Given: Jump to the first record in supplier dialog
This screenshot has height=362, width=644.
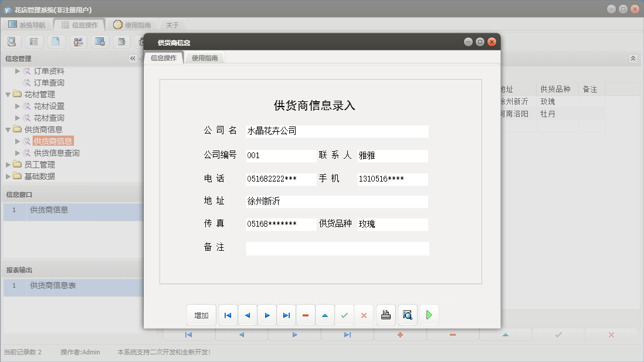Looking at the screenshot, I should click(228, 315).
